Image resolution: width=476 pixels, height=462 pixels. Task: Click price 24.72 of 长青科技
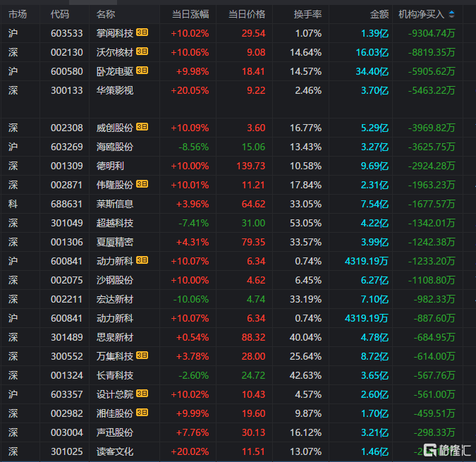pyautogui.click(x=253, y=375)
